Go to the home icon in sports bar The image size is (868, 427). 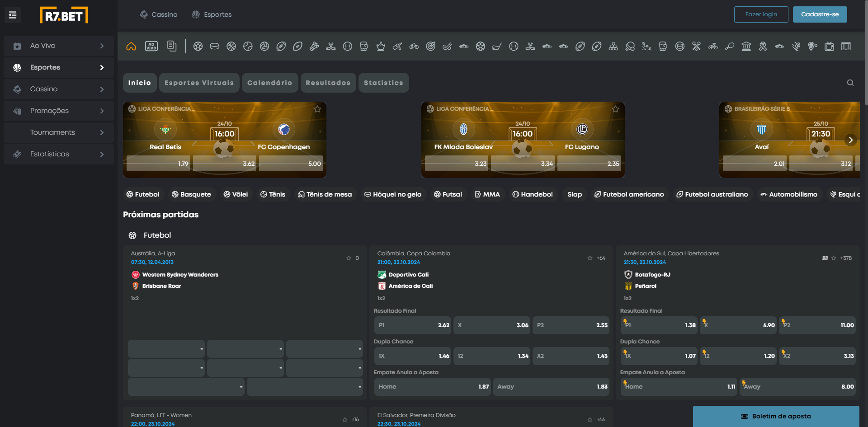[x=131, y=46]
